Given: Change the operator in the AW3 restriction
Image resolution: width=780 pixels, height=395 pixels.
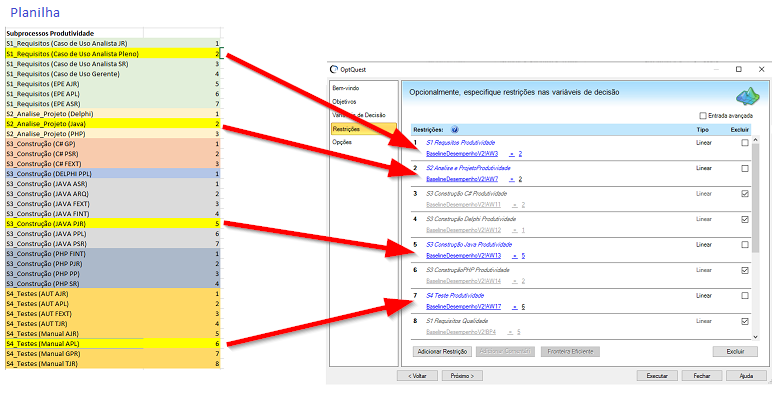Looking at the screenshot, I should (x=512, y=154).
